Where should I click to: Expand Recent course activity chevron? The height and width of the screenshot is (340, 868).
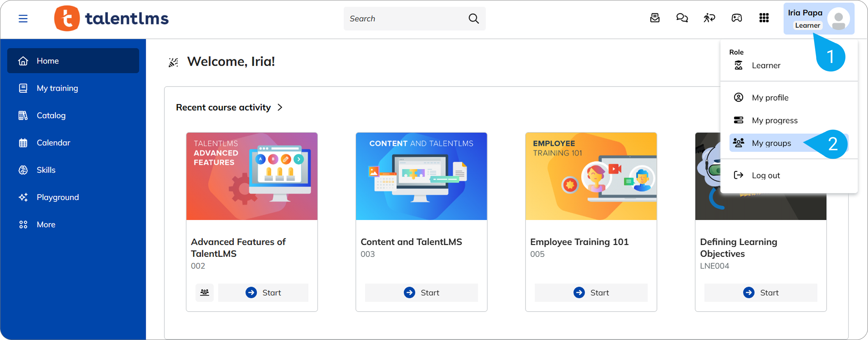point(280,107)
